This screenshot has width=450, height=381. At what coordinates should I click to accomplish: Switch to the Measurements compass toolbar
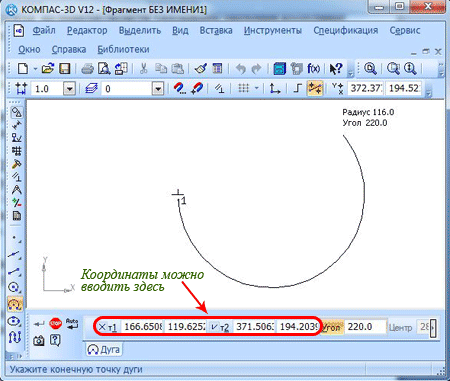tap(17, 190)
